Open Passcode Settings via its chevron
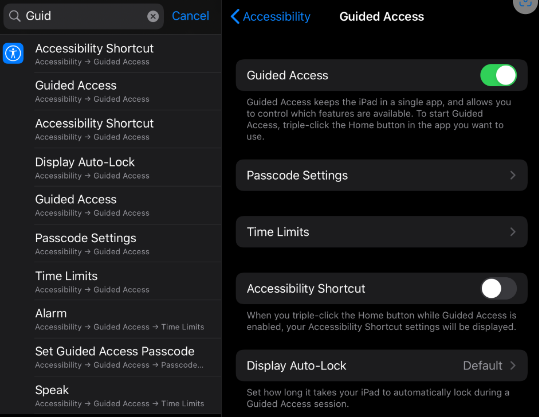The height and width of the screenshot is (417, 539). (x=513, y=175)
